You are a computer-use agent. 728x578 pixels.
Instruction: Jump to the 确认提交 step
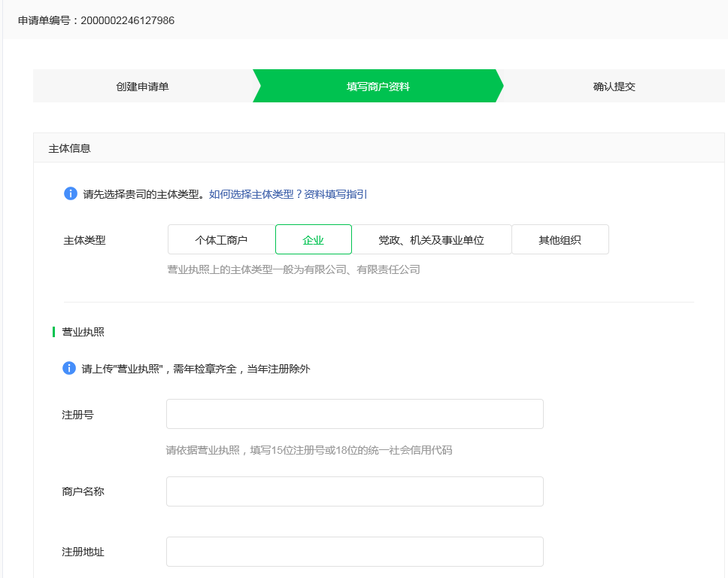614,87
